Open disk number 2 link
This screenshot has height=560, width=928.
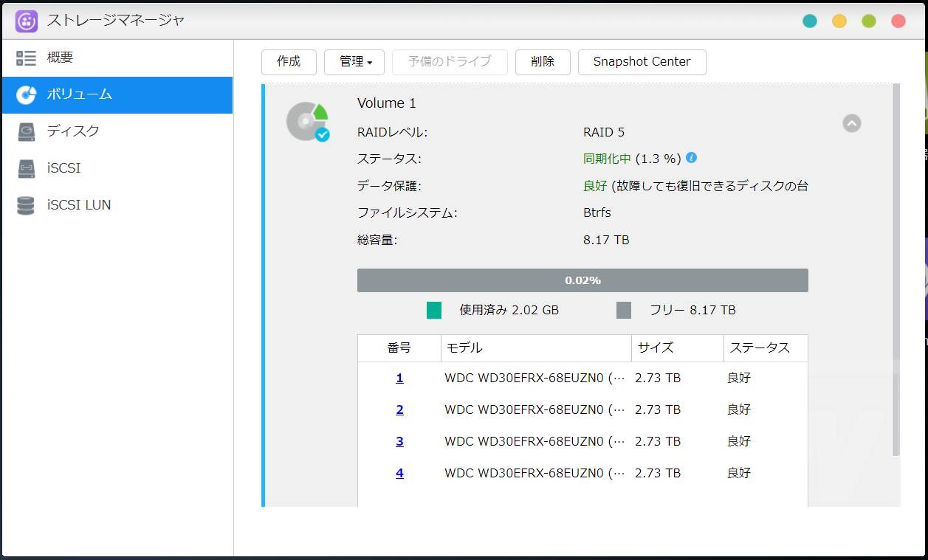(399, 409)
